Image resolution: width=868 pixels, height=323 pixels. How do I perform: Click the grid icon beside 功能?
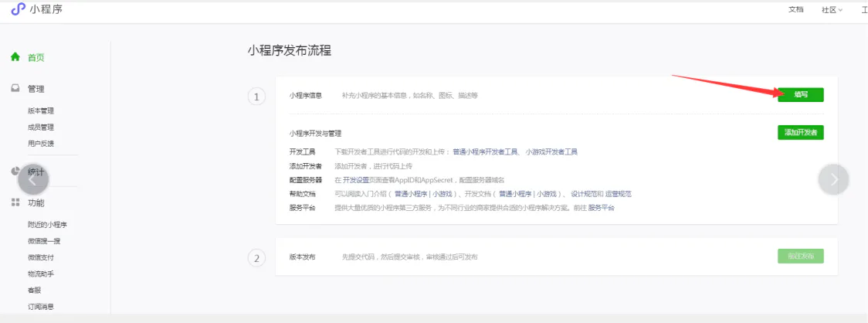[x=15, y=202]
